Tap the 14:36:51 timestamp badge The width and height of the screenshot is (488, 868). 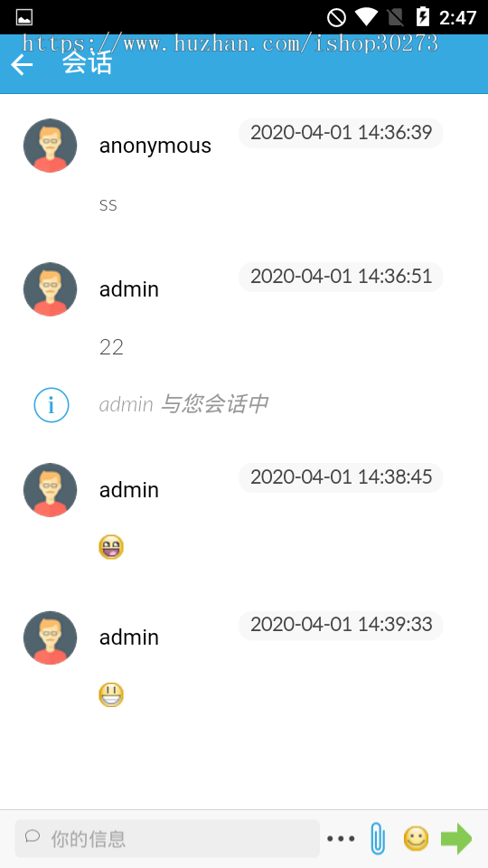click(x=341, y=277)
